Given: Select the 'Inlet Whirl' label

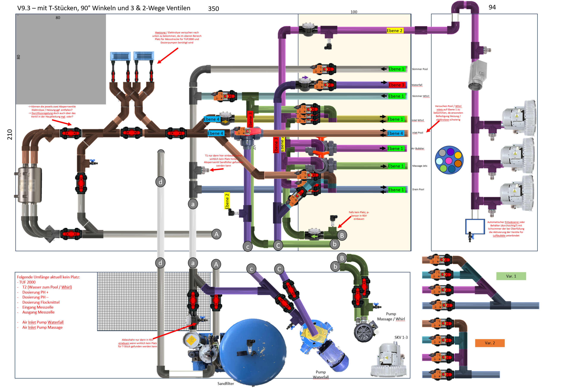Looking at the screenshot, I should (x=418, y=120).
